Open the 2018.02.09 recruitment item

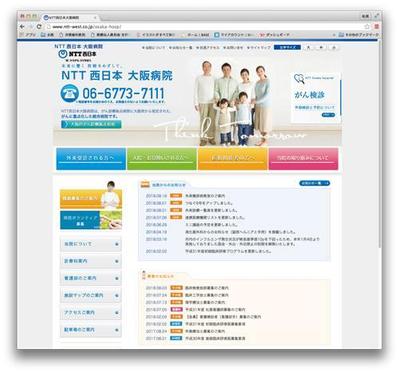point(223,317)
